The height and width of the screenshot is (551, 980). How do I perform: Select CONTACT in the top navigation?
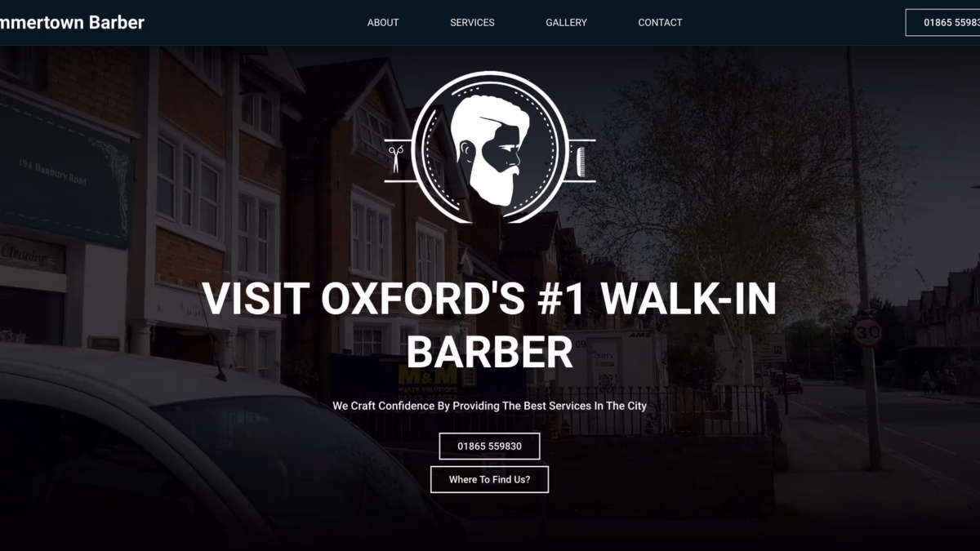pos(660,22)
